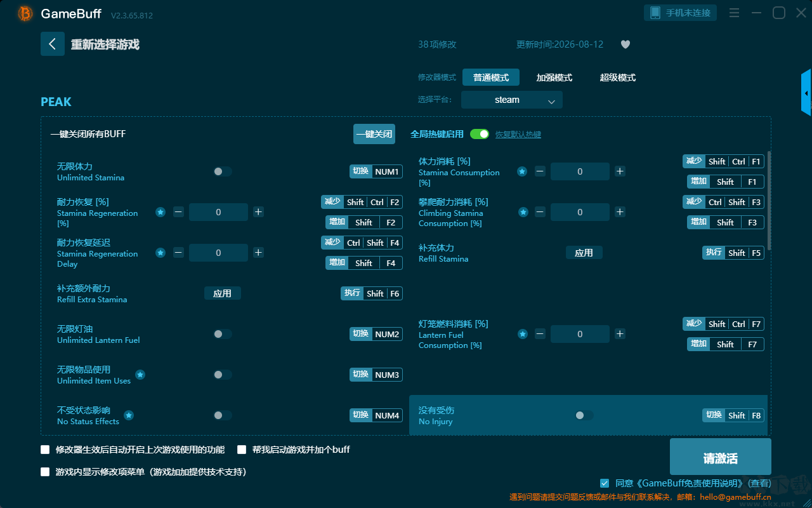
Task: Click star icon for Lantern Fuel Consumption
Action: [523, 334]
